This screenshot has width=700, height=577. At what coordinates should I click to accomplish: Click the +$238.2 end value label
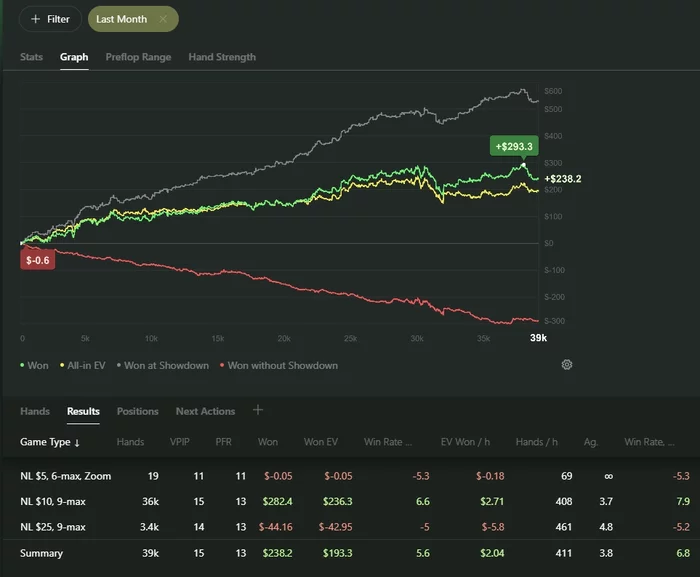click(562, 179)
